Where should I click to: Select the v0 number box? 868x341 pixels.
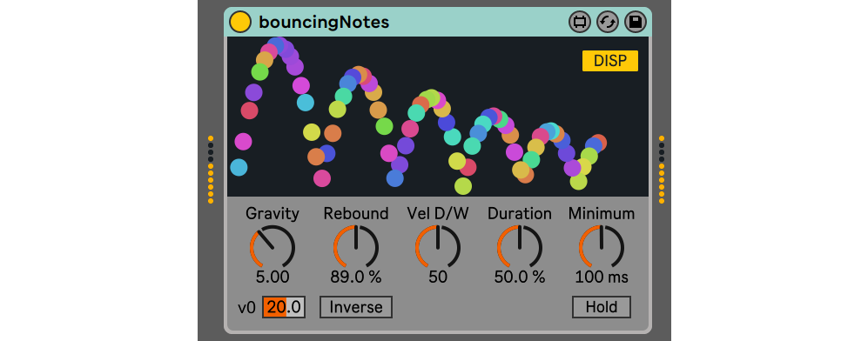[x=284, y=307]
